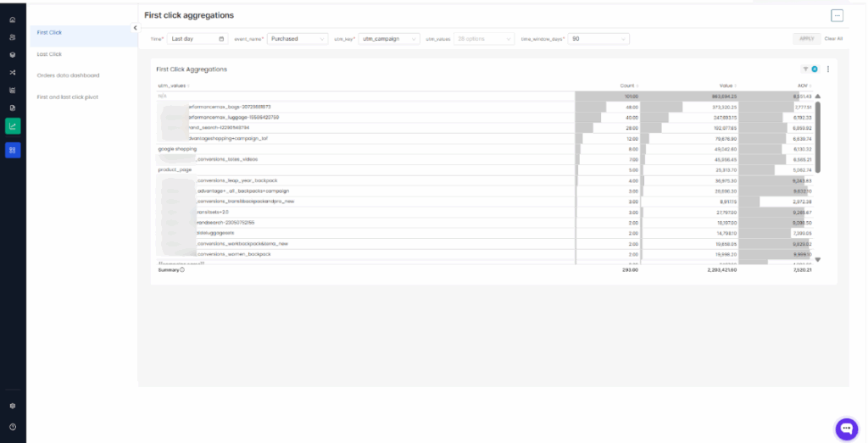Select the blue dashboards grid icon

(13, 150)
